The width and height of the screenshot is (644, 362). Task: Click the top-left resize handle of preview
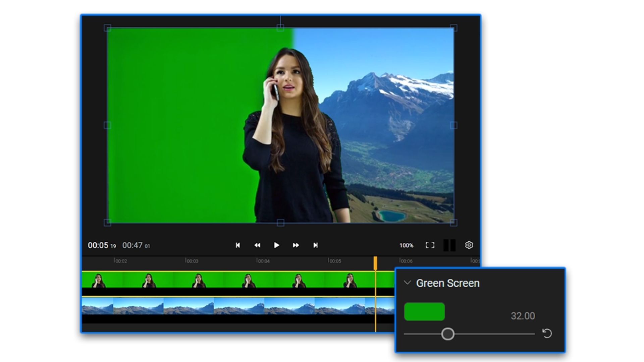point(107,28)
